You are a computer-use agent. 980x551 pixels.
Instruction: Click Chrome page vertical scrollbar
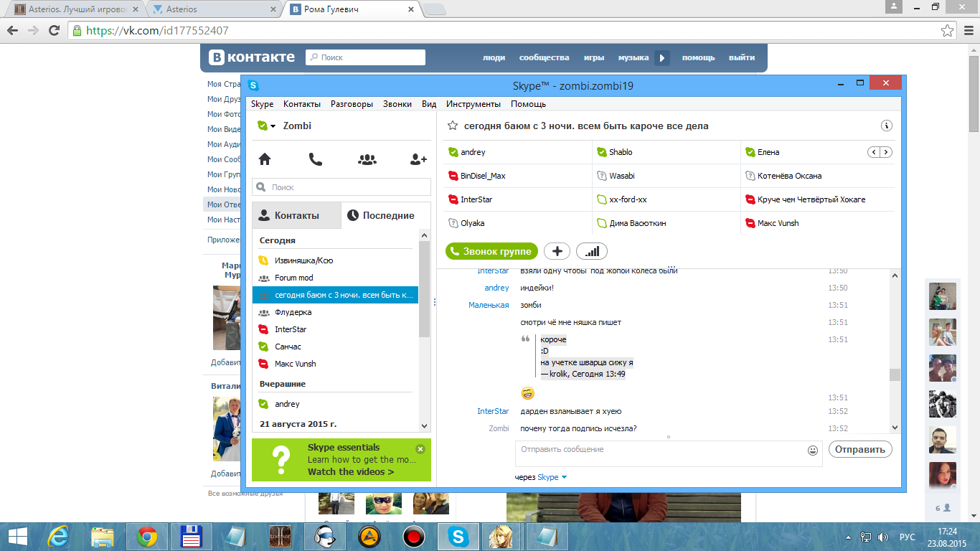coord(974,94)
